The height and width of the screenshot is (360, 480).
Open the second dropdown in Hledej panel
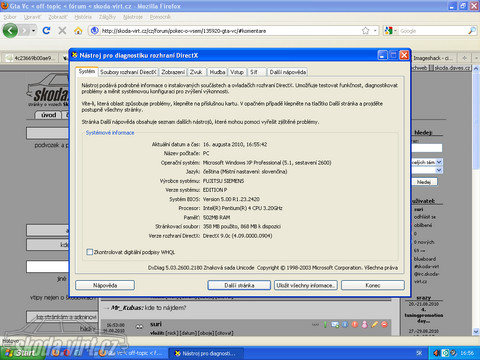click(x=439, y=170)
